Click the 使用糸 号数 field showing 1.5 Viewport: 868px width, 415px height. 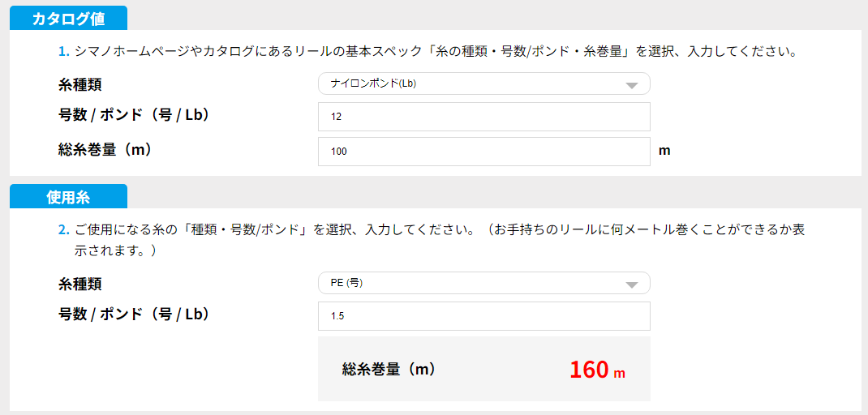pos(483,316)
